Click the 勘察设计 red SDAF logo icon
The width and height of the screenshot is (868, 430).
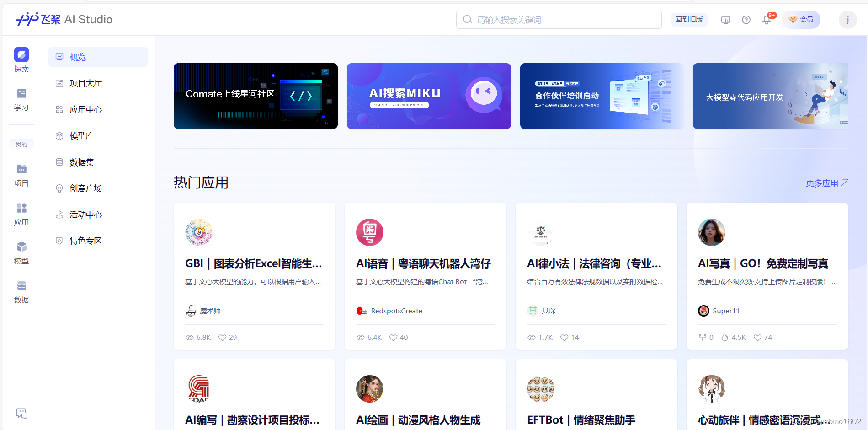click(x=199, y=389)
